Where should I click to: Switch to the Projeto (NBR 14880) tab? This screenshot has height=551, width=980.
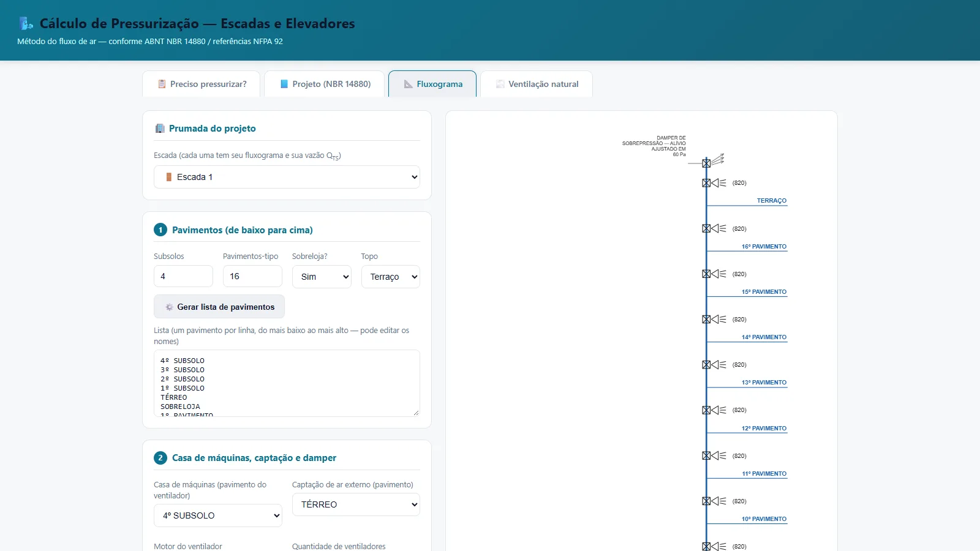click(325, 84)
